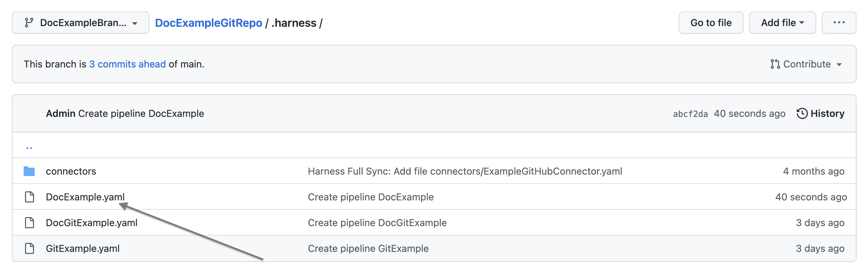Click the pull request icon beside Contribute
This screenshot has width=868, height=271.
pyautogui.click(x=775, y=64)
